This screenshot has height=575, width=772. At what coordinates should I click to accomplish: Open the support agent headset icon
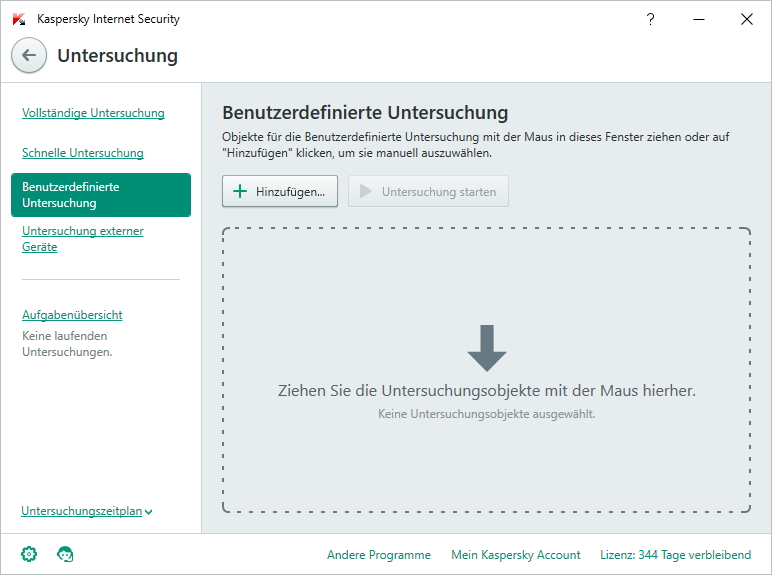point(65,554)
